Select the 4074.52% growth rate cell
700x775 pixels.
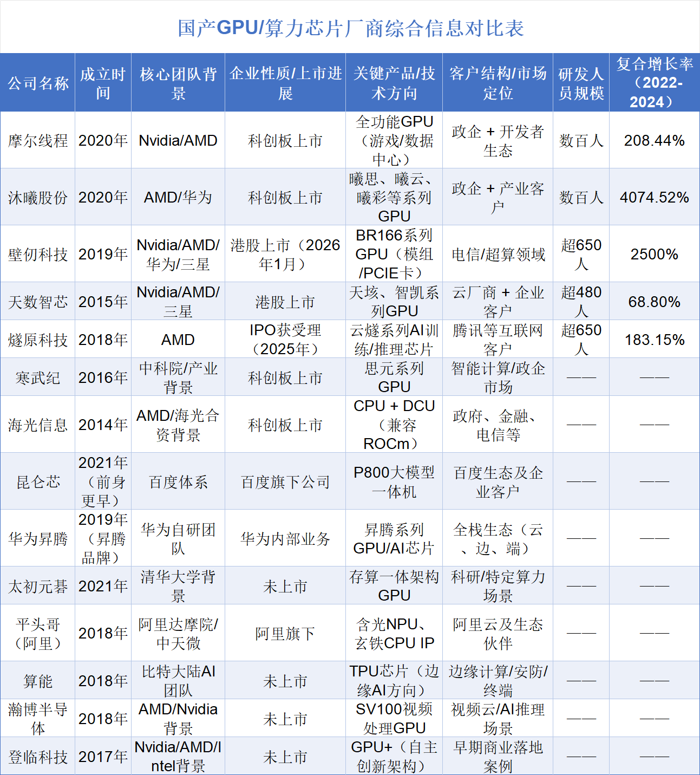[x=655, y=197]
